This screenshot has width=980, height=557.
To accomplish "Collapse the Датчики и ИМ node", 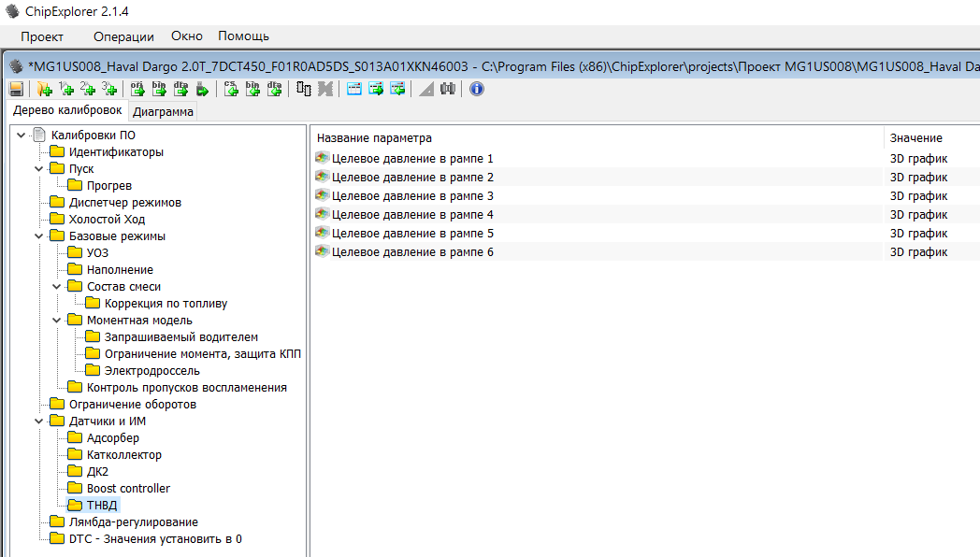I will point(39,421).
